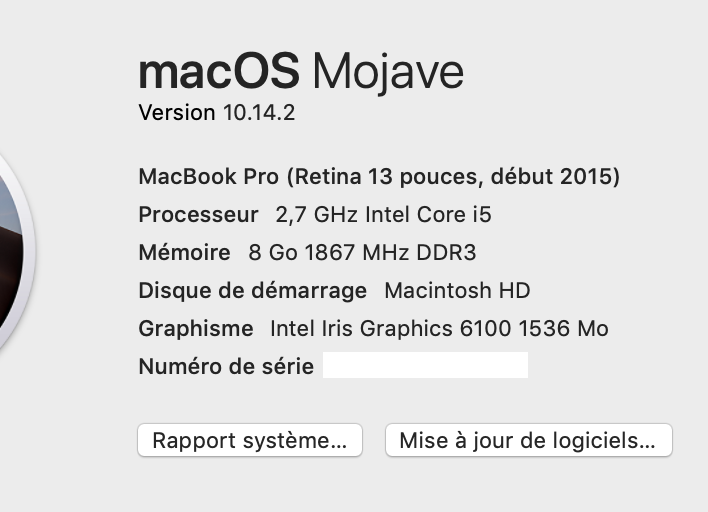The image size is (708, 512).
Task: Open Mise à jour de logiciels…
Action: pyautogui.click(x=528, y=440)
